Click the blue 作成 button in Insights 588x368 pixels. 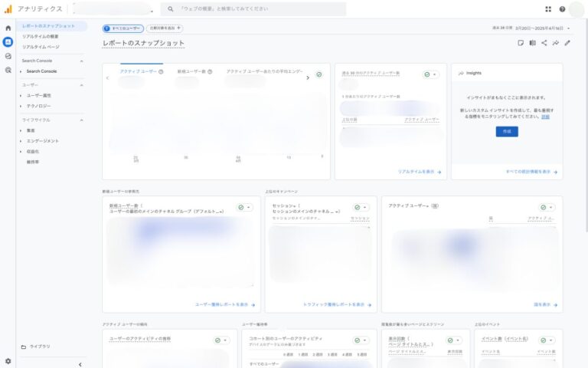(x=506, y=132)
